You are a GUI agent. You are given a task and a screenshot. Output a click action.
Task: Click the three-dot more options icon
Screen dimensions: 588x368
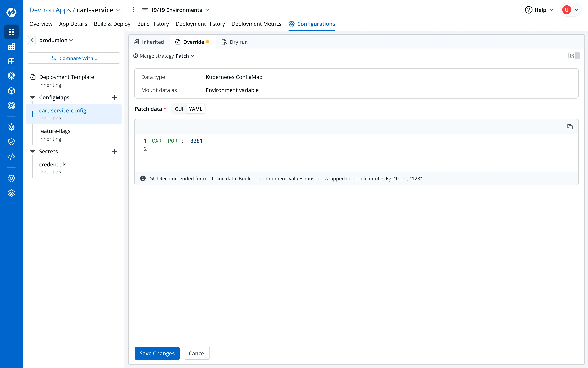pos(133,10)
